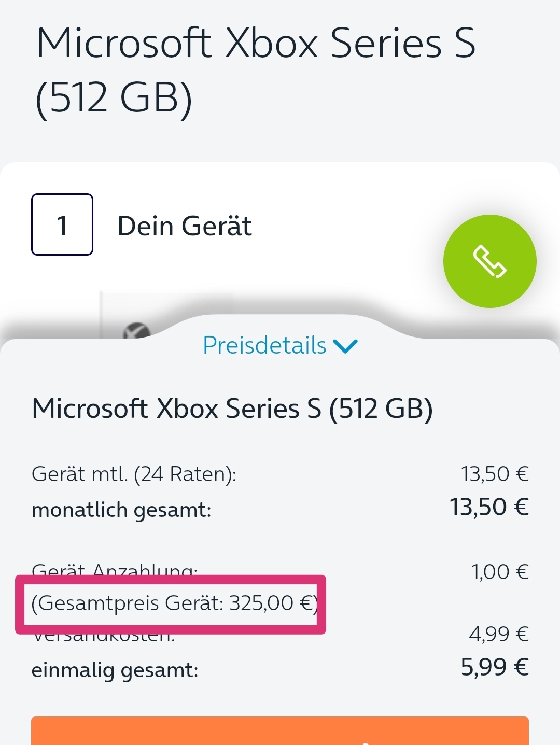Click the bold 13,50 € monthly total
Screen dimensions: 560x745
(489, 507)
